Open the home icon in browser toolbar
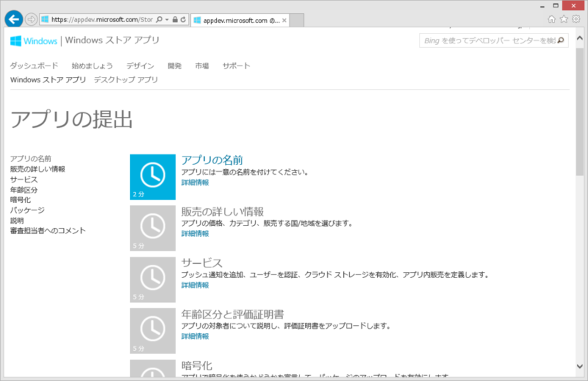The height and width of the screenshot is (381, 588). pos(551,19)
